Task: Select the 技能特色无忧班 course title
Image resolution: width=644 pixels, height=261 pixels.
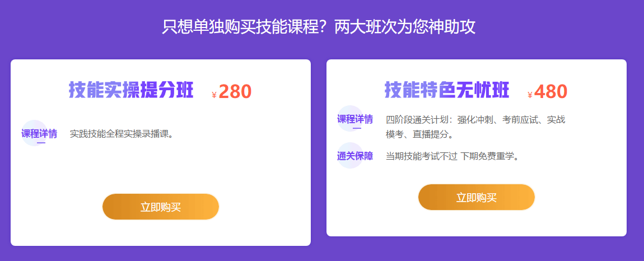Action: click(447, 90)
